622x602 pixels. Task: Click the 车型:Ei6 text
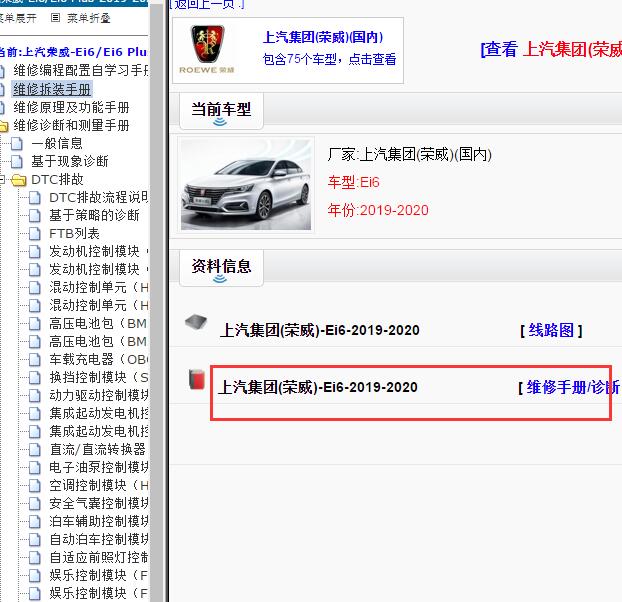coord(353,182)
